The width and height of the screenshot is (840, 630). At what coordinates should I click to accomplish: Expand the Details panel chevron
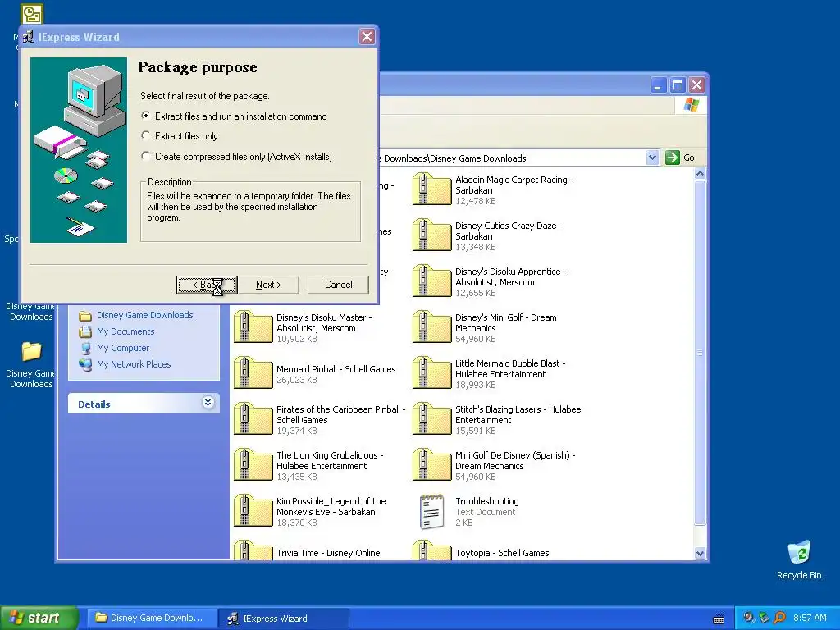(208, 403)
